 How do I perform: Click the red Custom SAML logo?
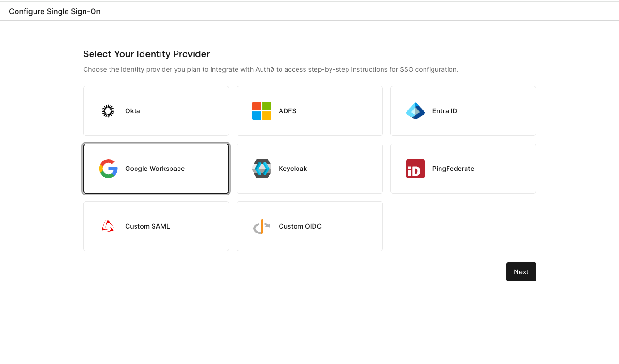108,226
